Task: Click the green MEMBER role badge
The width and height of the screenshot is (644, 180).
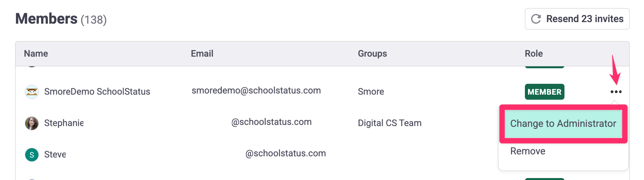Action: click(544, 92)
